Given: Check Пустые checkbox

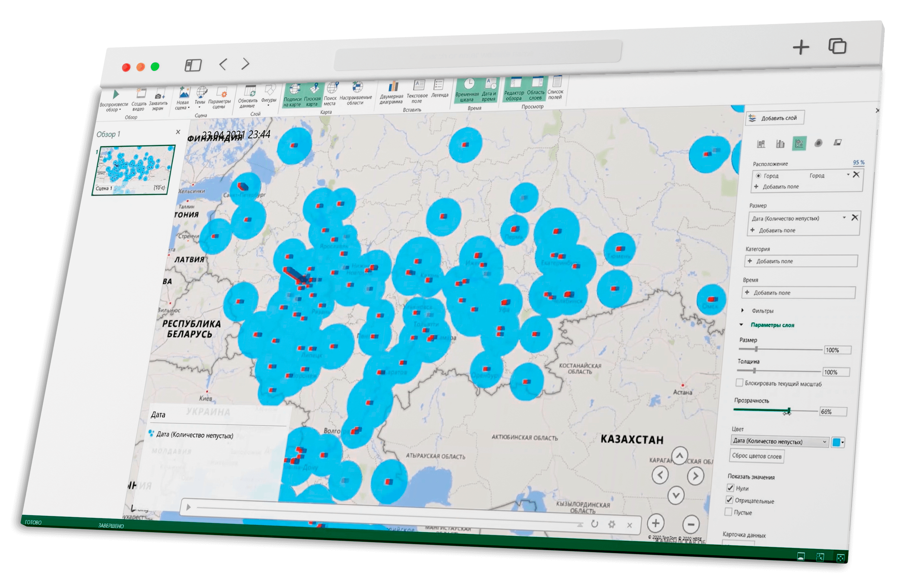Looking at the screenshot, I should coord(729,512).
